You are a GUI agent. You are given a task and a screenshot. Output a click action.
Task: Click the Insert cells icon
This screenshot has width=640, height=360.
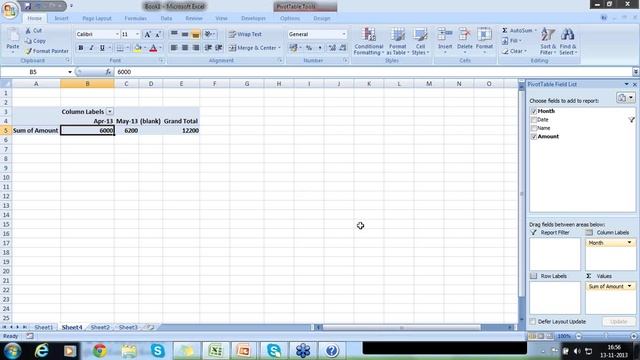[x=445, y=35]
